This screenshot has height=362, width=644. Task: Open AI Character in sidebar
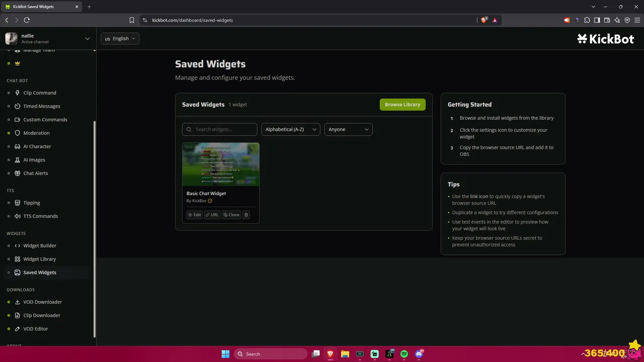37,146
